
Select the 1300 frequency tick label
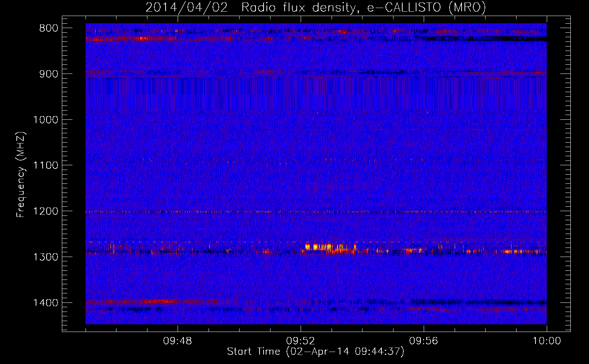click(46, 257)
